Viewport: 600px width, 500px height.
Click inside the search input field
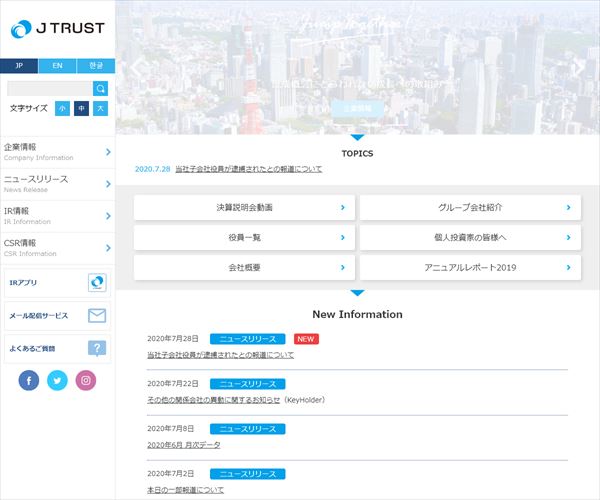tap(50, 88)
